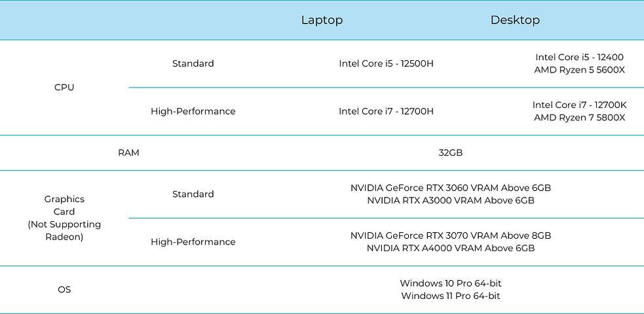644x314 pixels.
Task: Click the AMD Ryzen 5 5600X entry
Action: click(579, 70)
